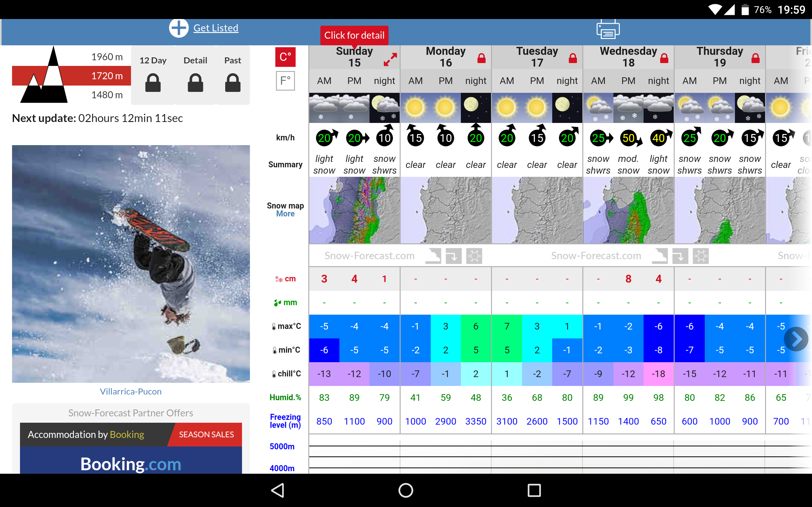Select the 1960 m top elevation
The image size is (812, 507).
click(x=107, y=57)
